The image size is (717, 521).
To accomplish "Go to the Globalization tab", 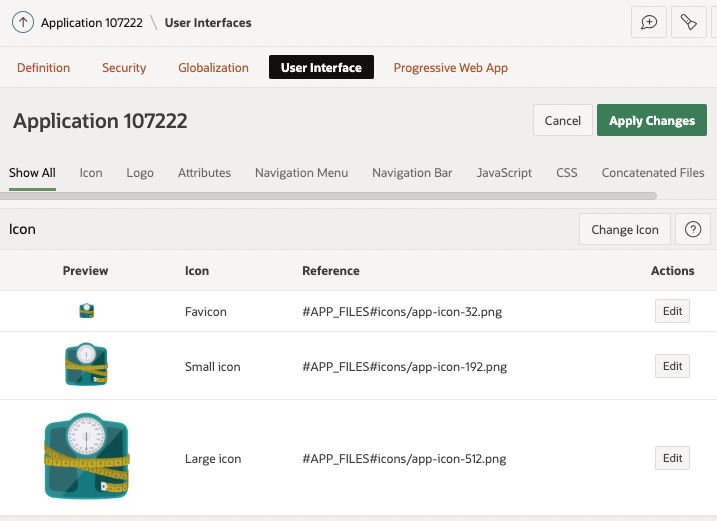I will point(213,68).
